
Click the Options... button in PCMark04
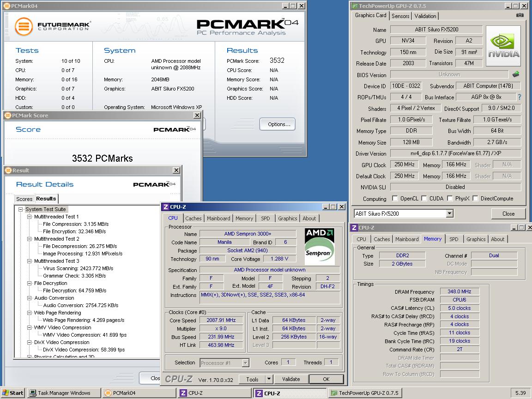(x=278, y=124)
